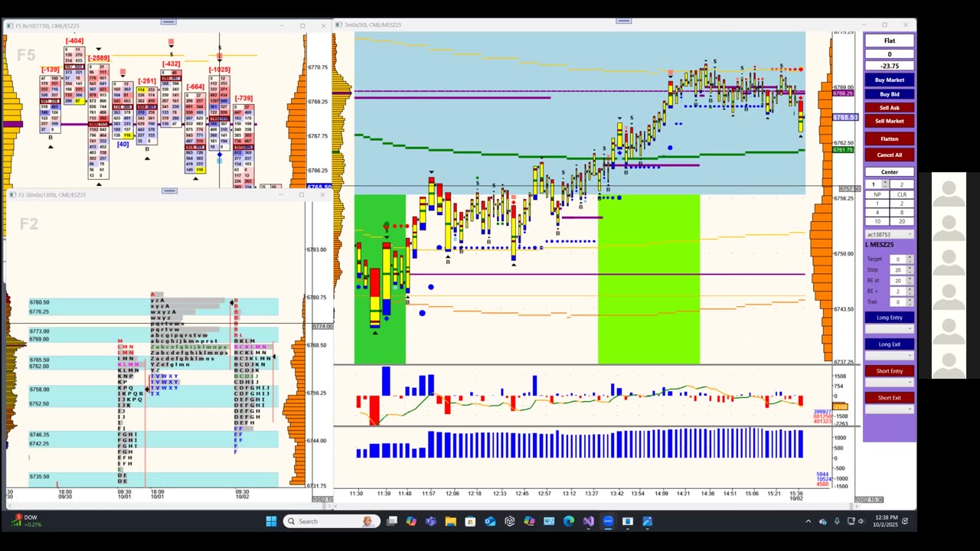Open Copilot from the taskbar
Screen dimensions: 980x551
tap(411, 521)
